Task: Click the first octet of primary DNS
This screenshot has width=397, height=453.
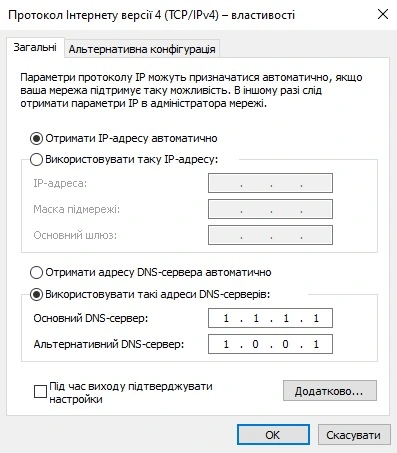Action: (x=226, y=318)
